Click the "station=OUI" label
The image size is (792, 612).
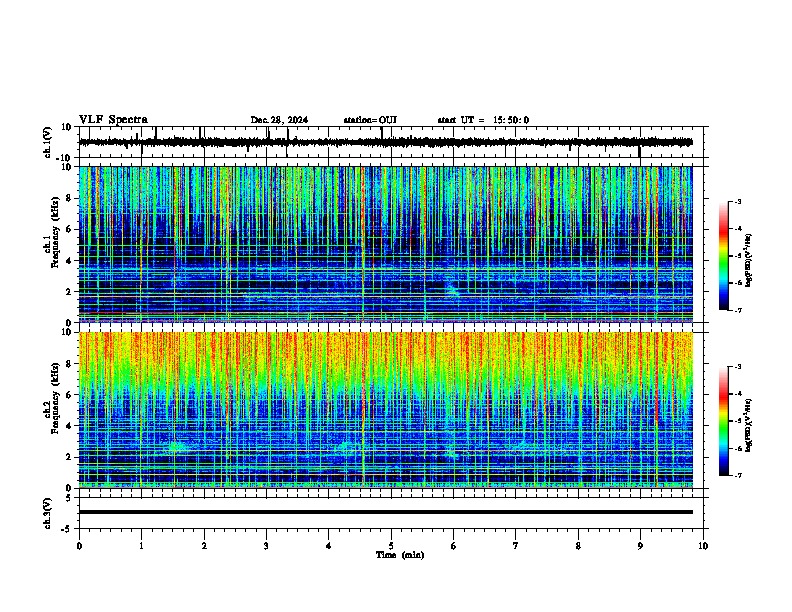click(370, 120)
